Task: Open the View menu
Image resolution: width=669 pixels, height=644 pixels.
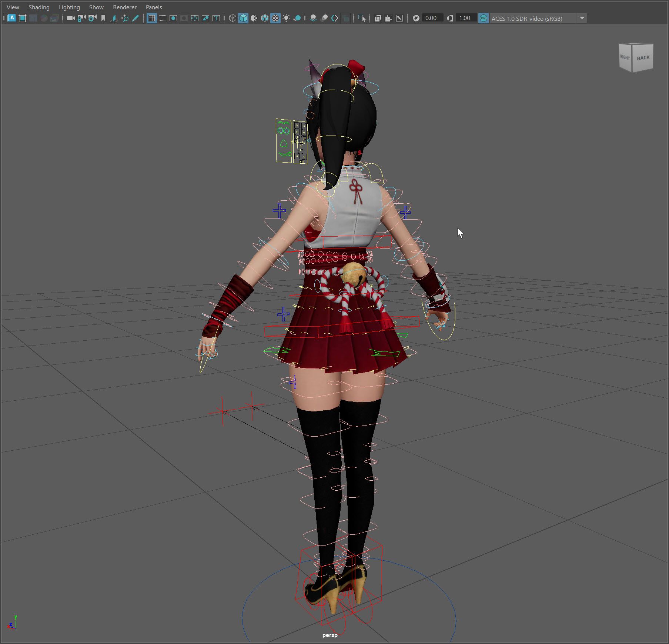Action: 13,7
